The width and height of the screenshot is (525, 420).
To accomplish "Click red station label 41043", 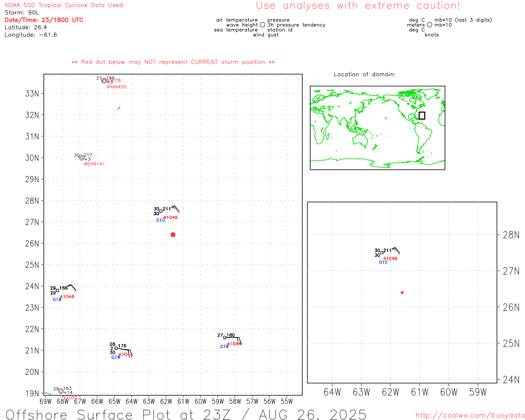I will 126,354.
